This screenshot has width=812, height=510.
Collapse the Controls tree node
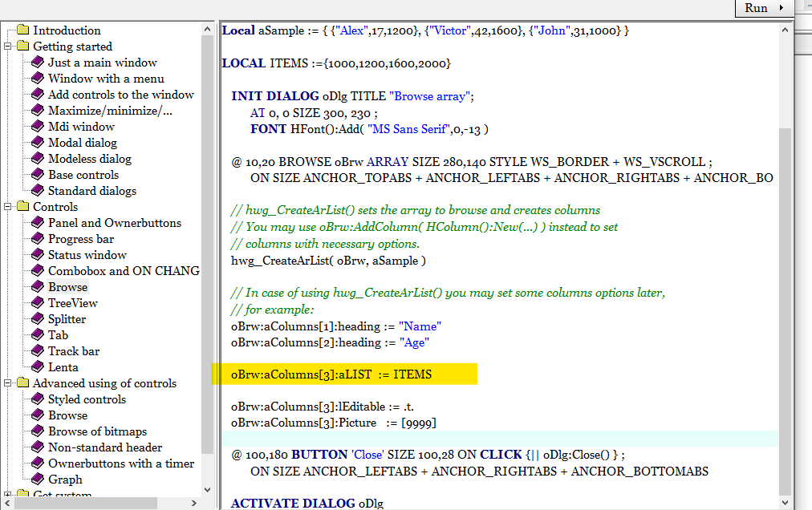[x=8, y=207]
